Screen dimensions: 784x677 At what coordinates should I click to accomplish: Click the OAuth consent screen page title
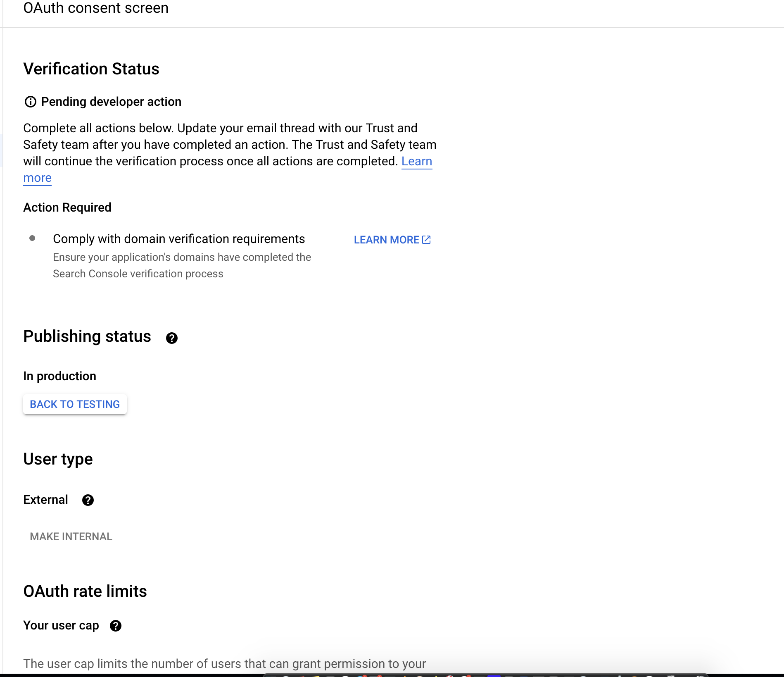click(96, 8)
